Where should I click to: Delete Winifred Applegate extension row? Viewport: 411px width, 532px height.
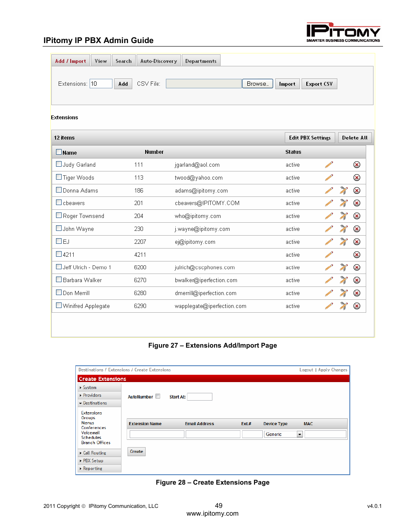click(357, 306)
